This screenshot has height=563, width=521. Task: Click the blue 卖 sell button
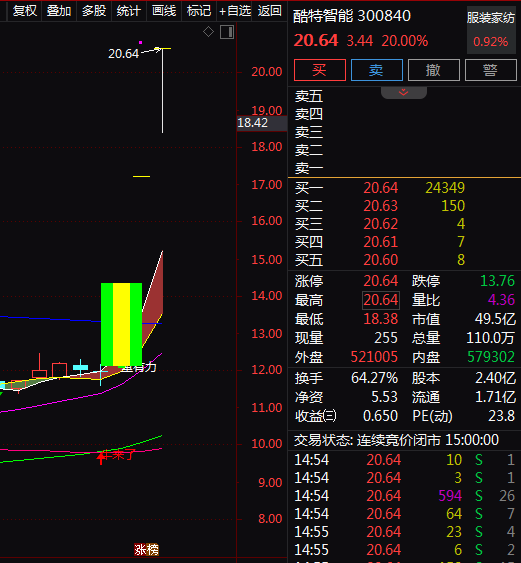point(377,70)
